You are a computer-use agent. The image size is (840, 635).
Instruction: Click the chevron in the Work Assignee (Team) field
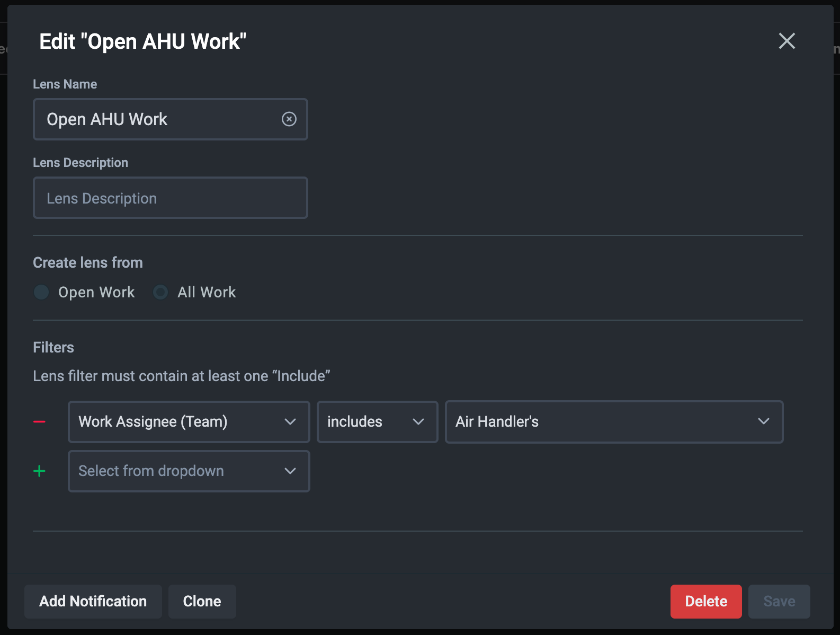click(x=290, y=422)
